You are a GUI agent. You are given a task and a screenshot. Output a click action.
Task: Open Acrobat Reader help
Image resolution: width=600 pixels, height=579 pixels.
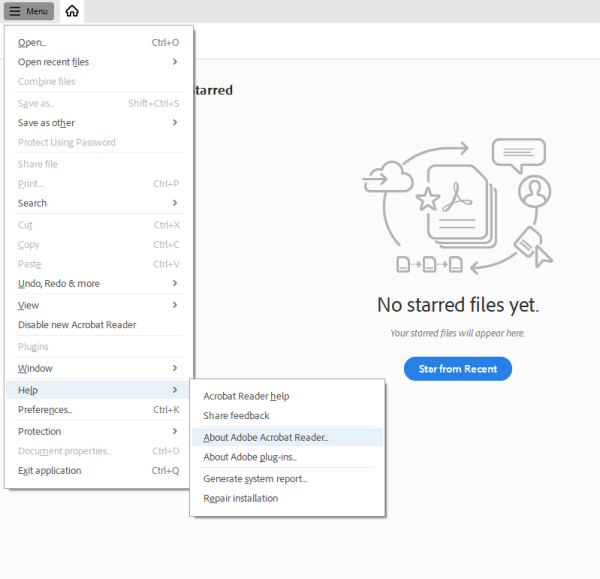287,396
